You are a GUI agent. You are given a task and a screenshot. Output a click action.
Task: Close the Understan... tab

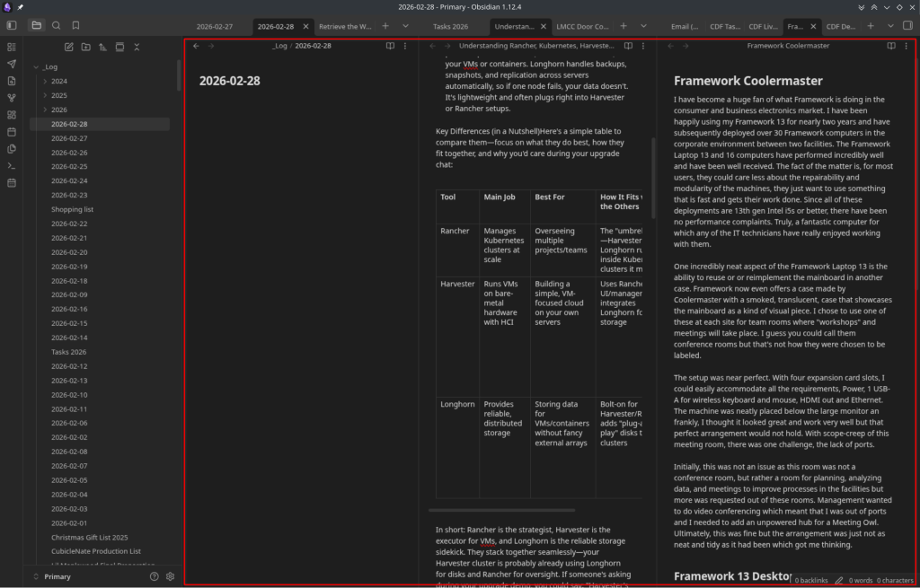[544, 26]
